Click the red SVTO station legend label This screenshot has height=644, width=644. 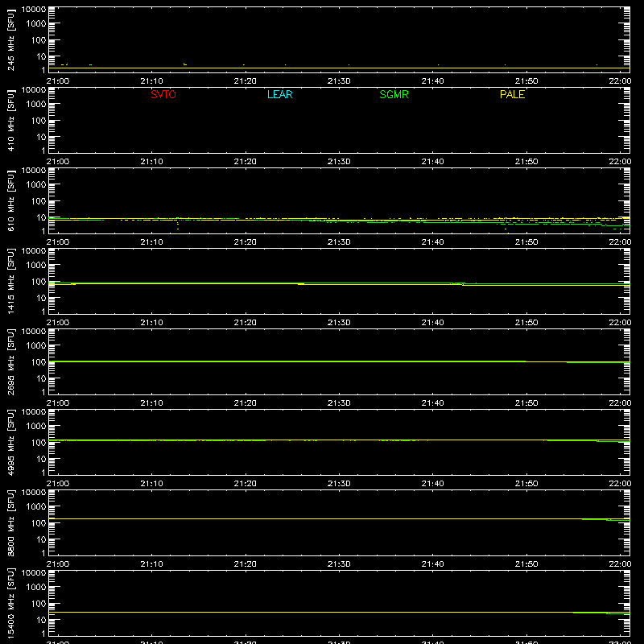163,94
